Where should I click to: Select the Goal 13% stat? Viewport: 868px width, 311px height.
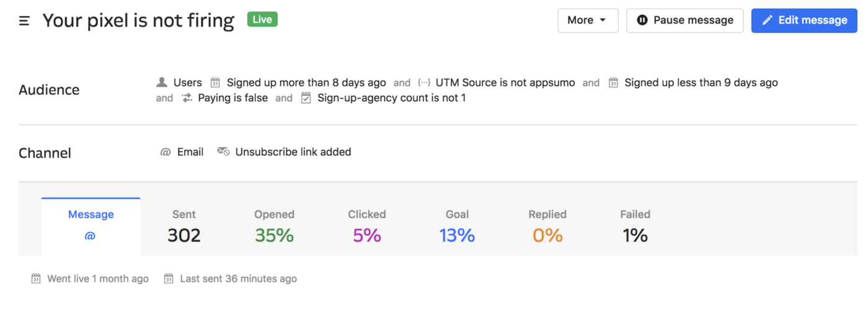coord(457,226)
